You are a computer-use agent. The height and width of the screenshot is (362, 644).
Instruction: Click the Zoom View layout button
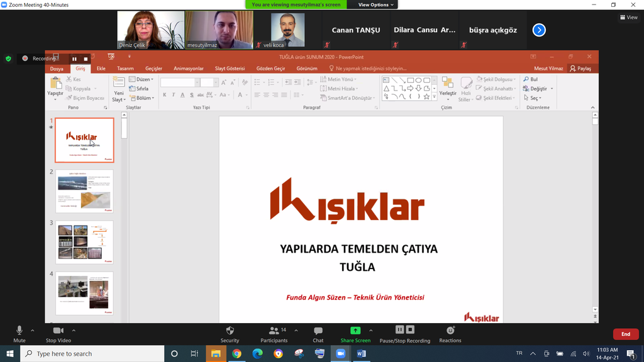pos(629,17)
